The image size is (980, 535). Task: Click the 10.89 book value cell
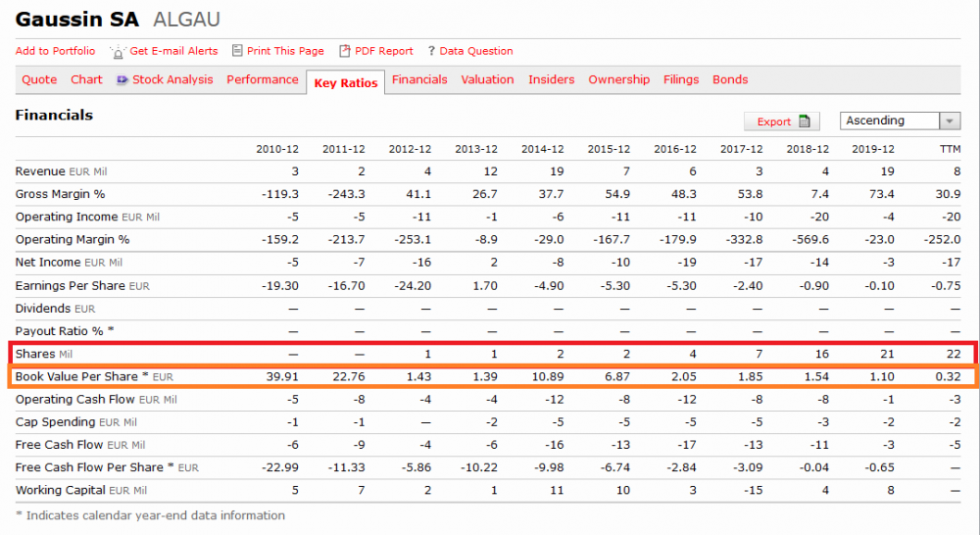pyautogui.click(x=547, y=376)
